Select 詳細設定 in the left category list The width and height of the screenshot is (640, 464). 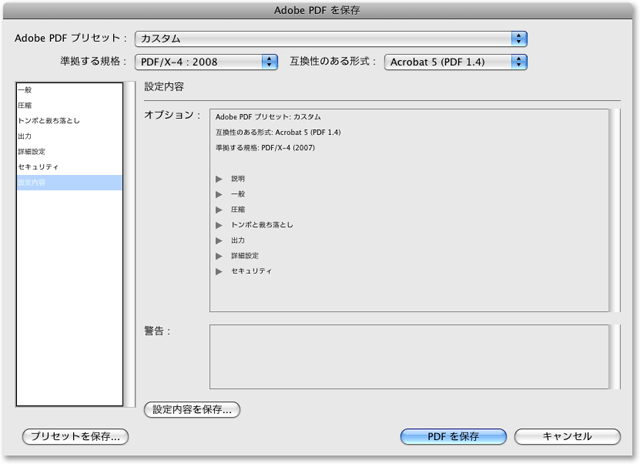point(31,152)
